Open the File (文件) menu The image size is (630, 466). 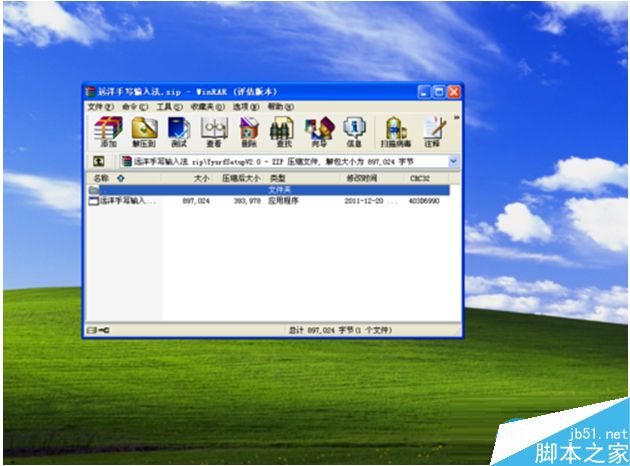click(100, 107)
